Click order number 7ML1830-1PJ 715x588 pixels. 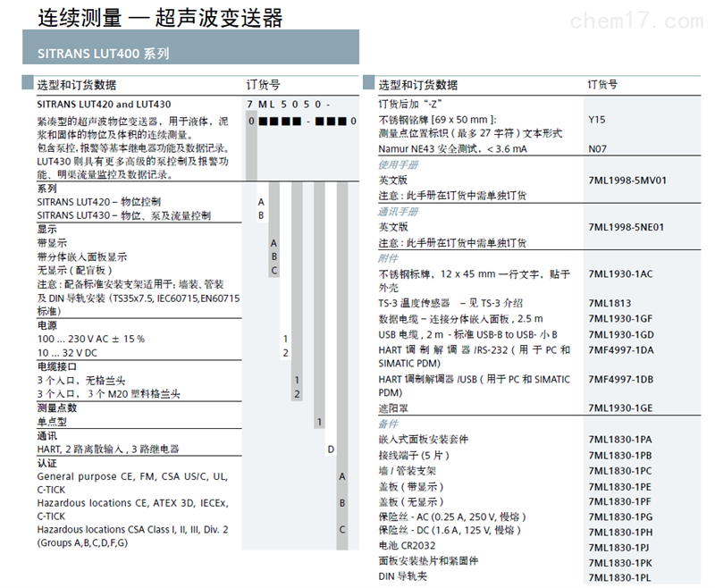pyautogui.click(x=618, y=548)
